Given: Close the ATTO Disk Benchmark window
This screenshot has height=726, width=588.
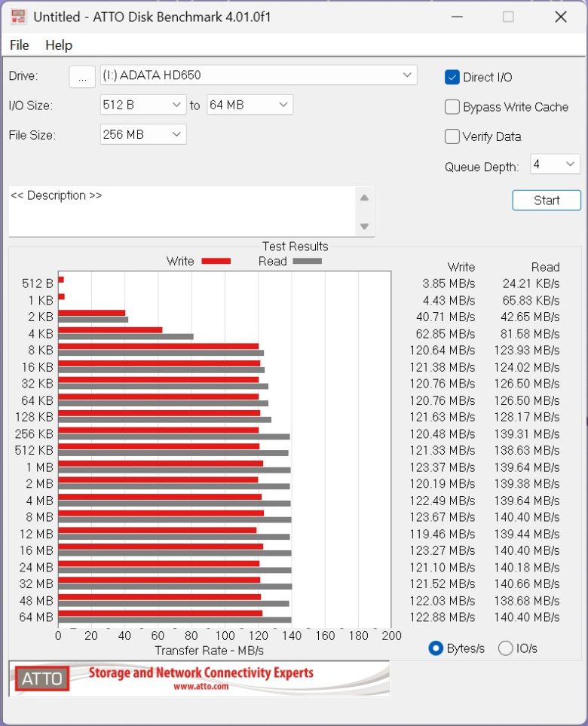Looking at the screenshot, I should (561, 17).
